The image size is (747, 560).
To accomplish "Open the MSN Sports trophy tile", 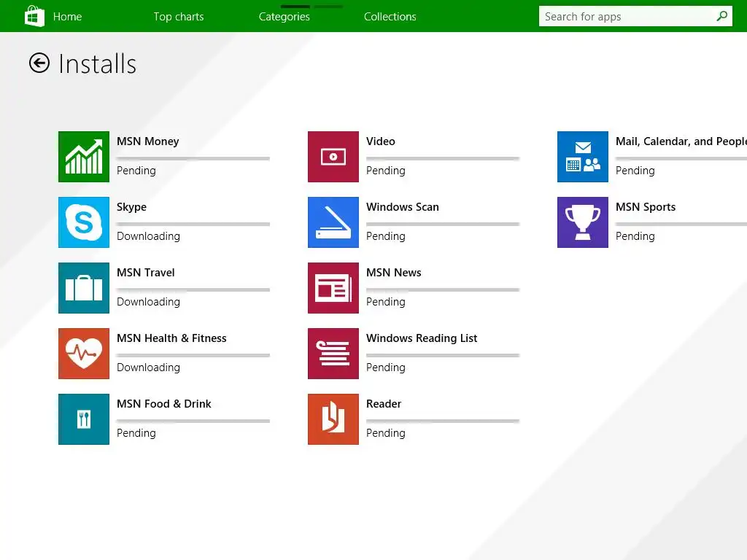I will [583, 222].
